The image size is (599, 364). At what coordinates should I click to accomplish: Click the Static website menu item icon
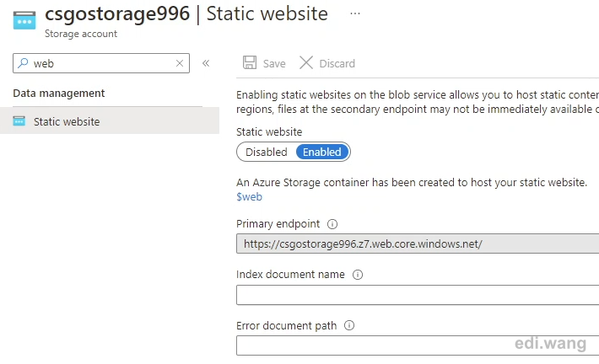[19, 121]
